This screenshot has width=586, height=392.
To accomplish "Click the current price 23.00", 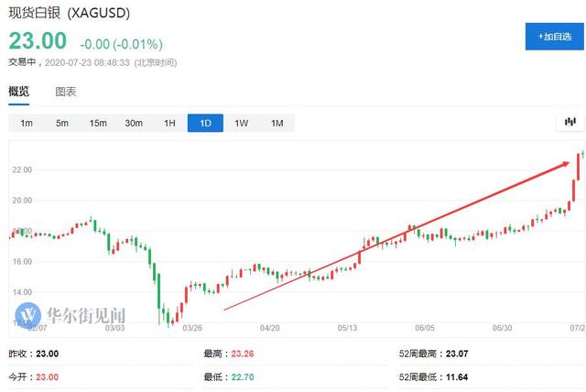I will 38,40.
